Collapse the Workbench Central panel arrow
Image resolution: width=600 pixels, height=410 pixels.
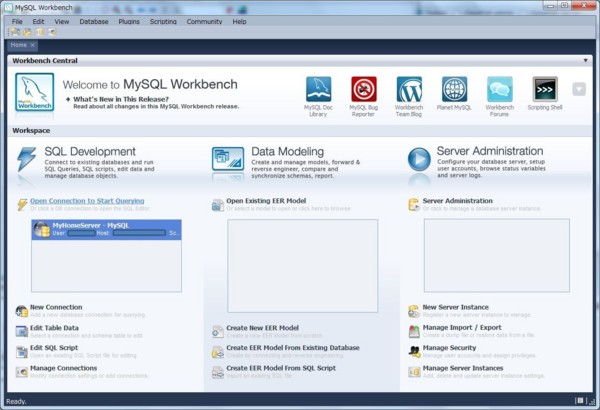585,60
